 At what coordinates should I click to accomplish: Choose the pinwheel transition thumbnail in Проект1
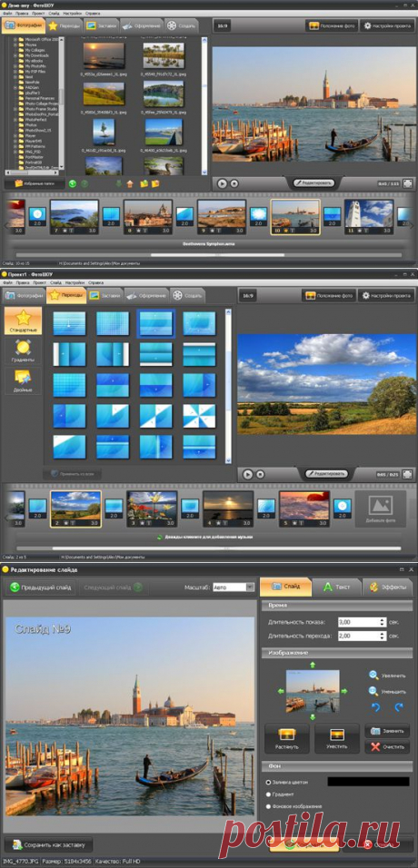tap(199, 416)
